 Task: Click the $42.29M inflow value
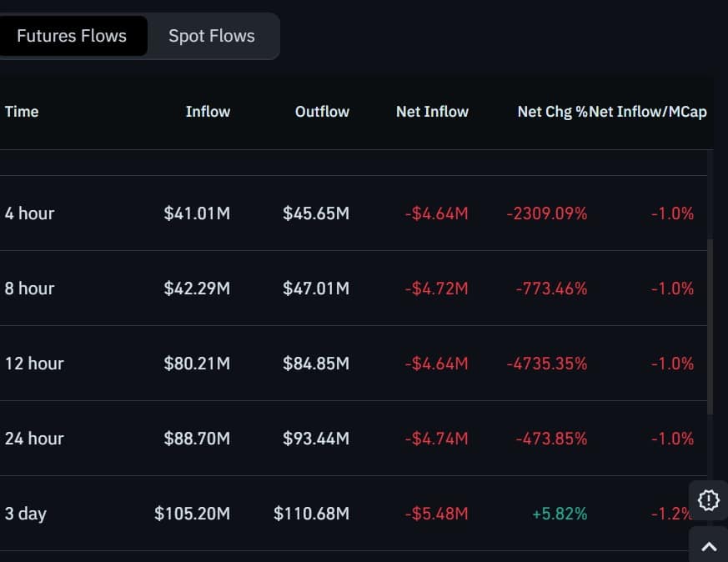(197, 289)
